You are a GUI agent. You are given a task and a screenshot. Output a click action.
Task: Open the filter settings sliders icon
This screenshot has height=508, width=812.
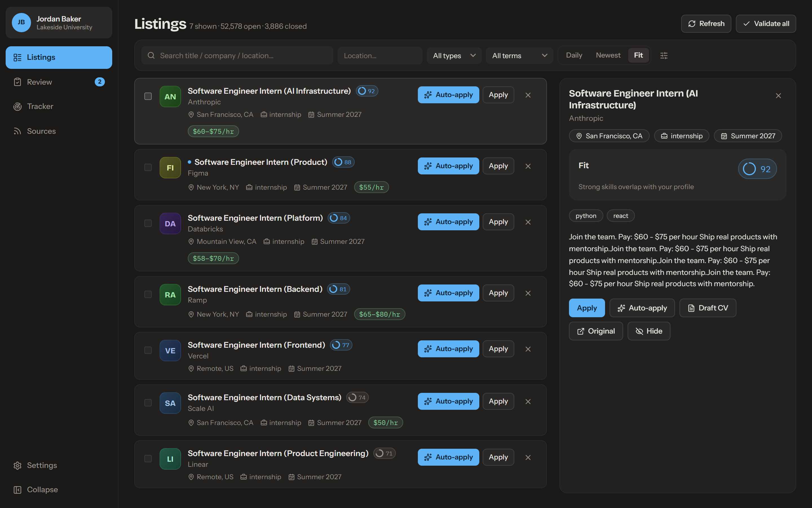point(664,55)
